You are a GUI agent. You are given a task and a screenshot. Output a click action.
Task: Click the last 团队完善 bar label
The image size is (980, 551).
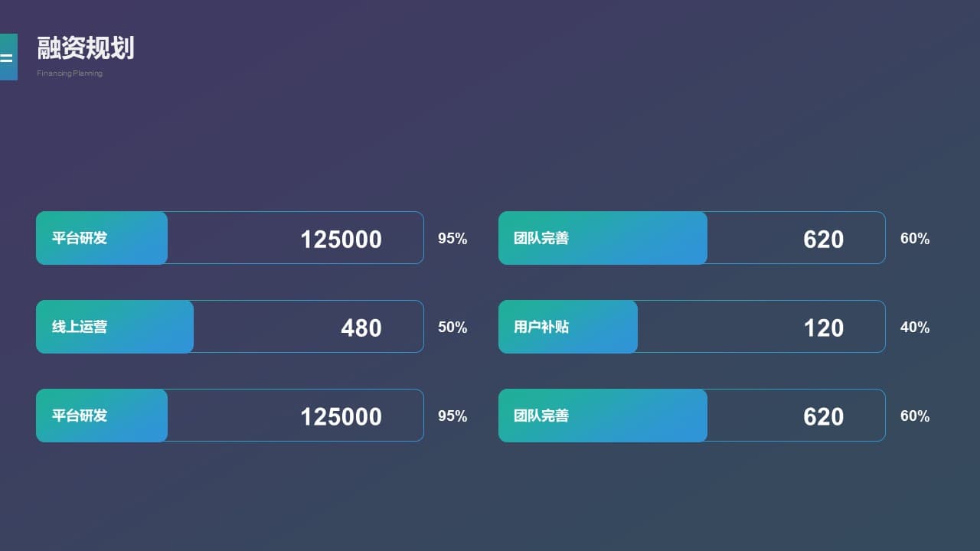[x=541, y=416]
